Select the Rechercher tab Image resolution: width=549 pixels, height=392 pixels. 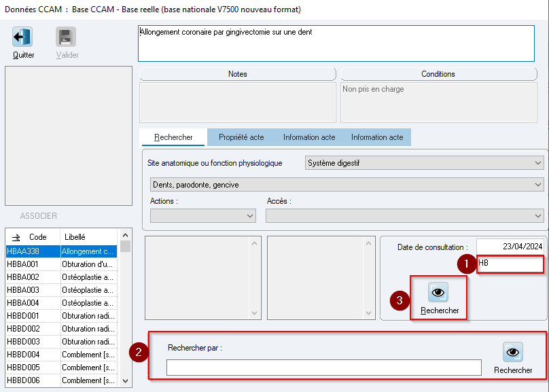point(173,137)
